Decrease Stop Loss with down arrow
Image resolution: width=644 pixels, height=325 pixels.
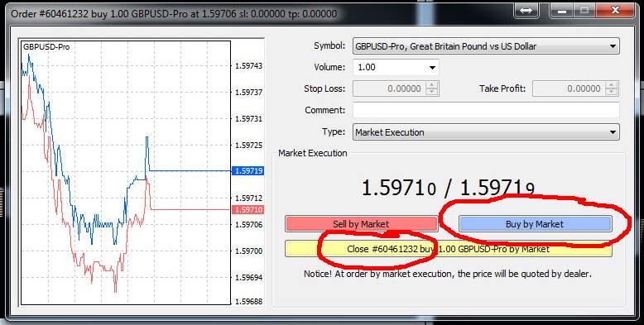(431, 92)
